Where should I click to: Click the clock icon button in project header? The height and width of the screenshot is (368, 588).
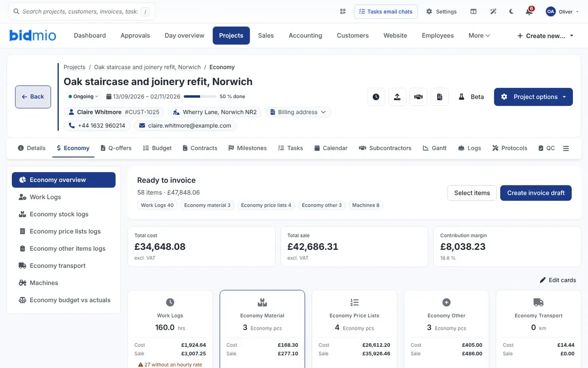pos(376,97)
